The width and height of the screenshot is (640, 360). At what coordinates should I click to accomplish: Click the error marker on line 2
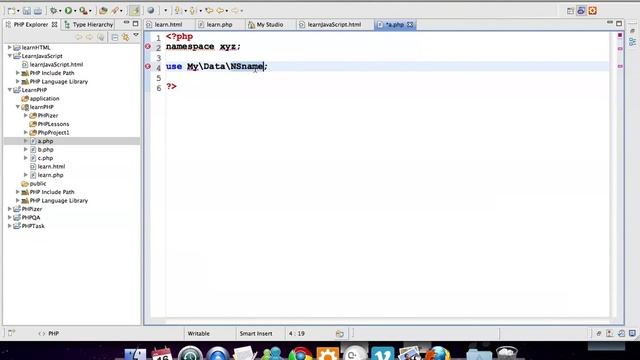pyautogui.click(x=148, y=47)
